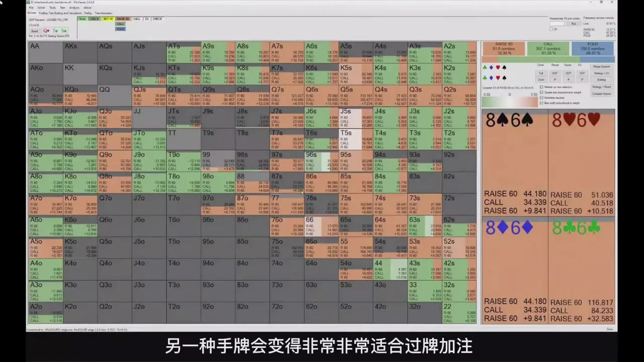Select the second-row spade suit icon

coord(504,78)
